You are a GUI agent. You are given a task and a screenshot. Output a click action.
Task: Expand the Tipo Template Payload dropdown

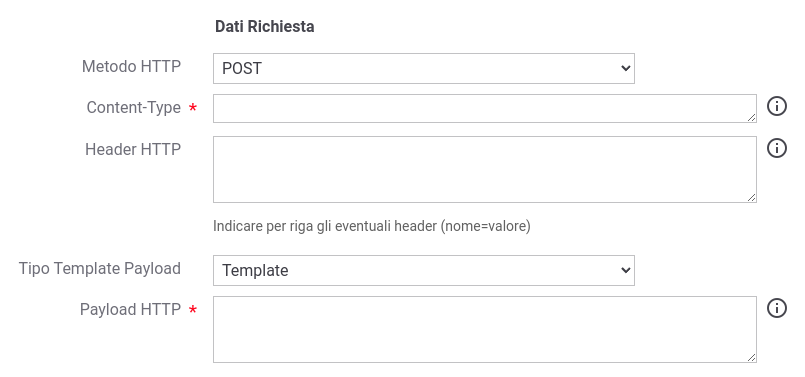424,270
